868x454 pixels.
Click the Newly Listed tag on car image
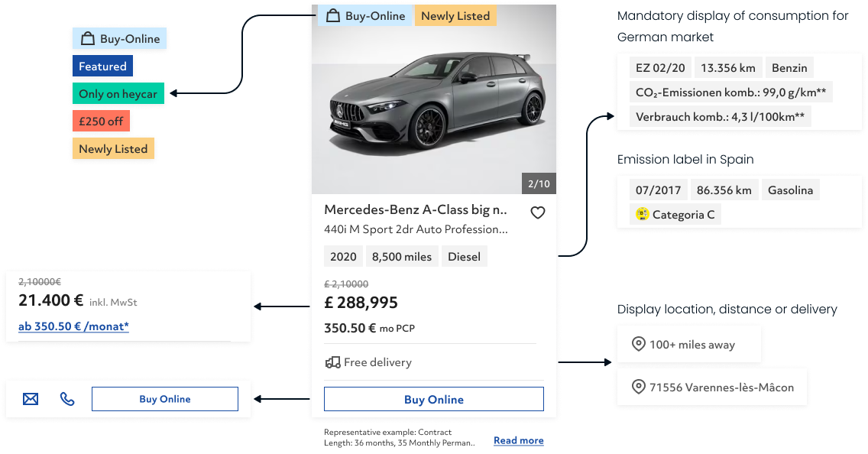455,16
